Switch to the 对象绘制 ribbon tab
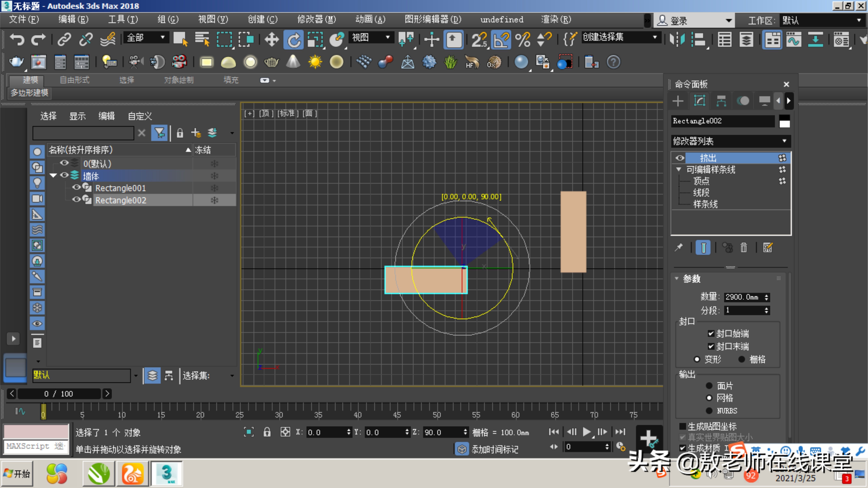868x488 pixels. tap(179, 80)
